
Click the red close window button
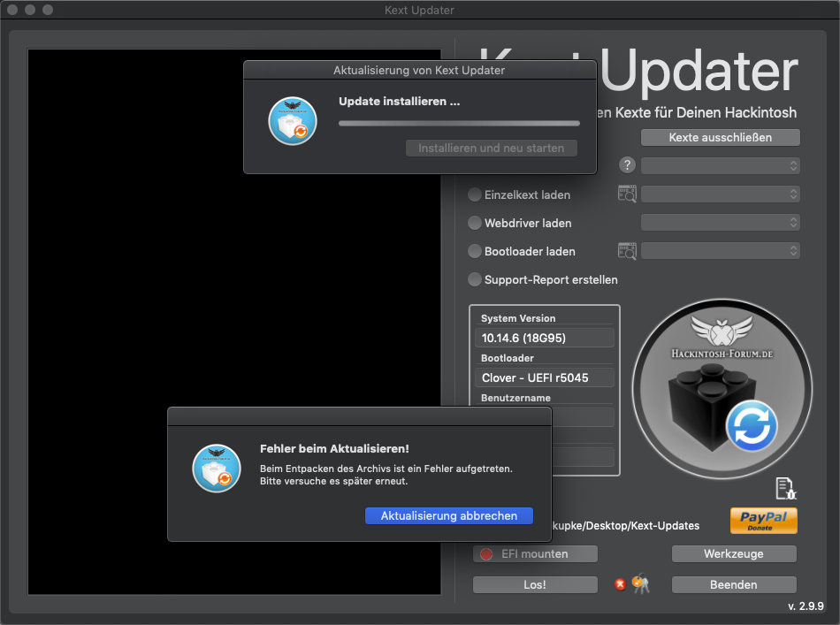[12, 10]
